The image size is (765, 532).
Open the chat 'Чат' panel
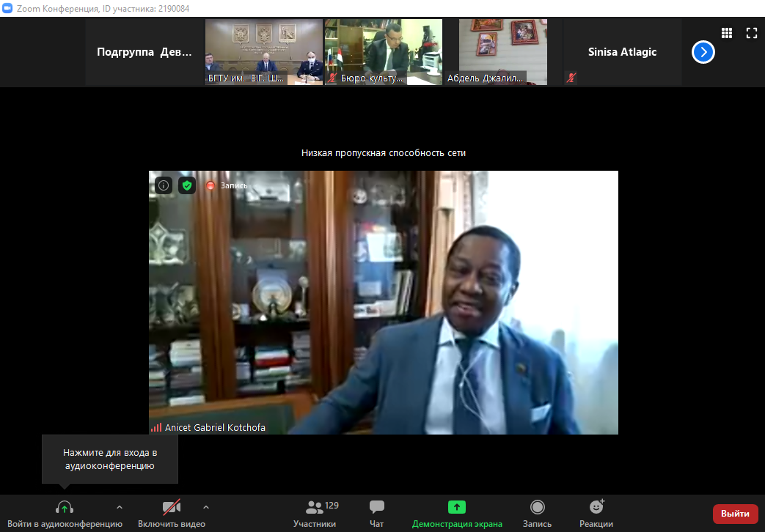click(x=377, y=514)
